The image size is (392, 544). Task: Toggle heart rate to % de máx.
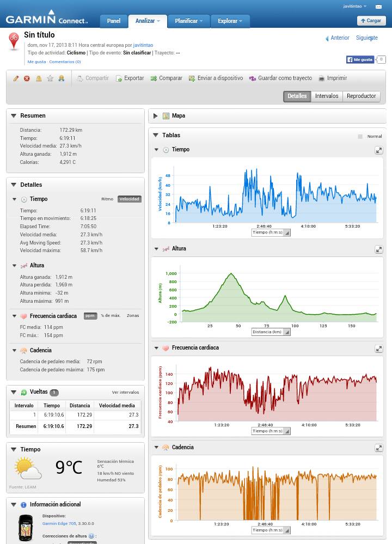111,316
